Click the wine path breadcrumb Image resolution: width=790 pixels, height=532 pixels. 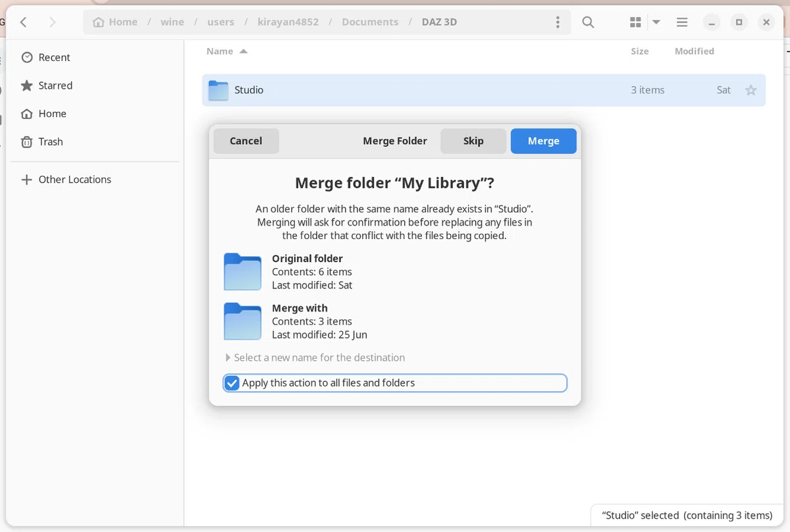(x=172, y=22)
